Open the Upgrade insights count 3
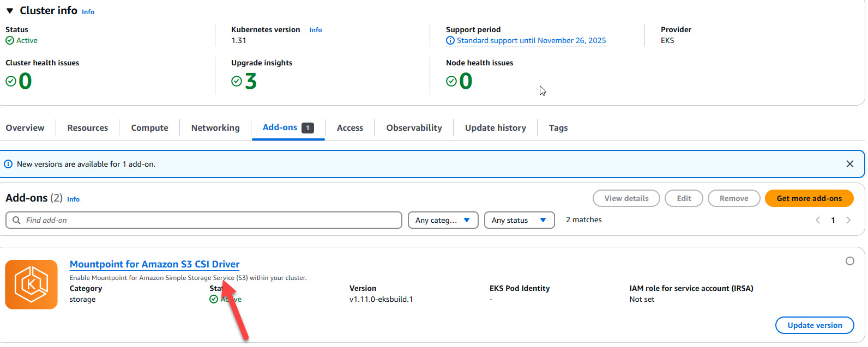This screenshot has width=868, height=347. point(251,82)
